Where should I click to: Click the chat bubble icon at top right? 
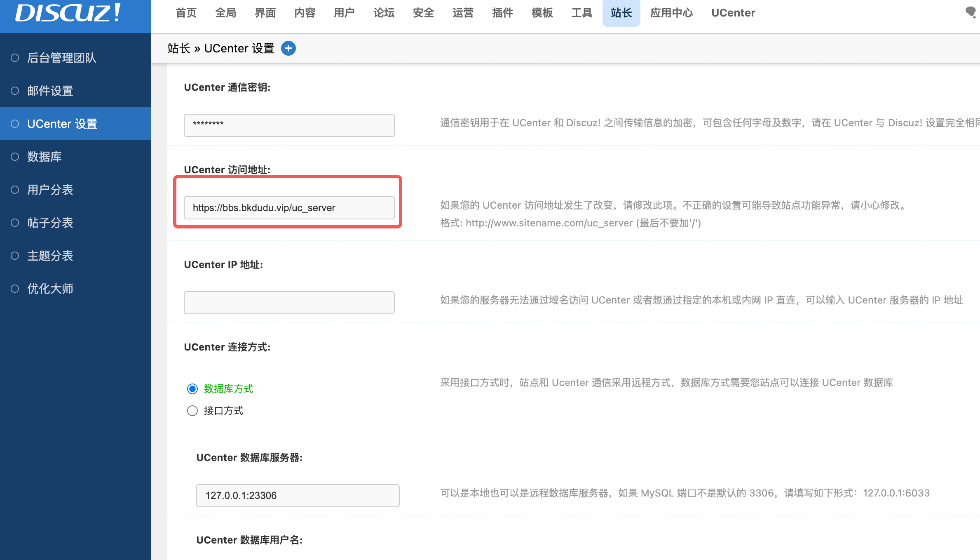(x=971, y=12)
